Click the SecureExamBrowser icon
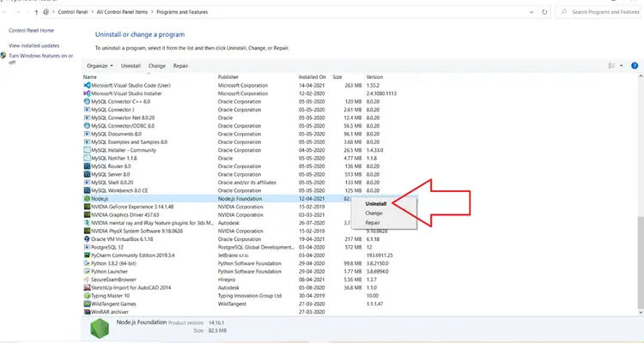This screenshot has width=644, height=343. pyautogui.click(x=87, y=280)
